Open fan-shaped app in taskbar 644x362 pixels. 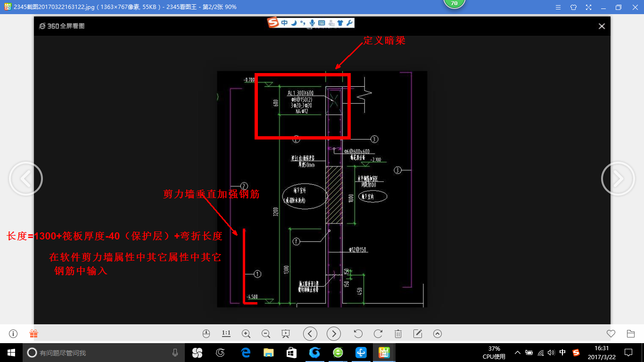197,353
